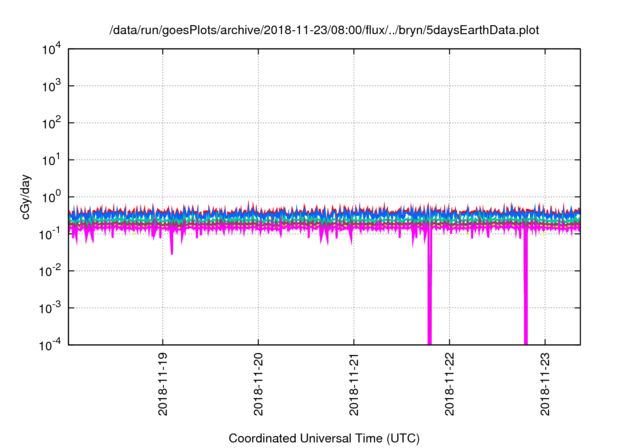The image size is (640, 448).
Task: Click the 2018-11-20 date label
Action: click(x=258, y=384)
